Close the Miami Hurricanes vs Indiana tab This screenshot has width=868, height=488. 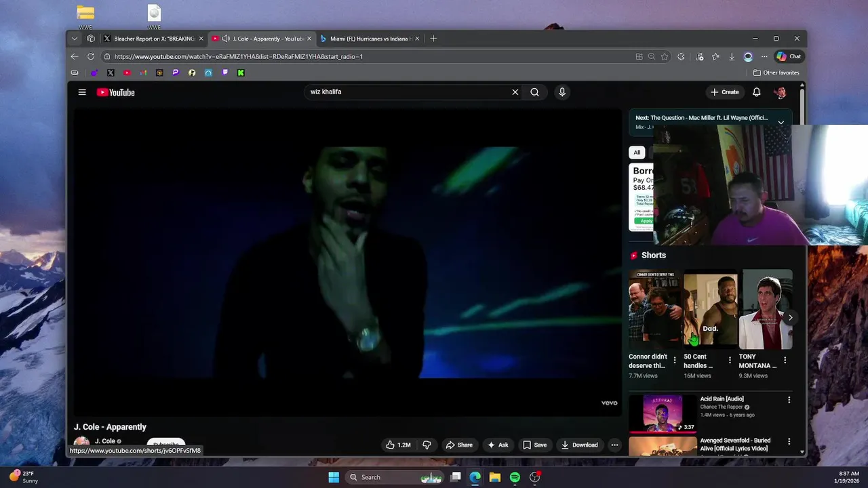(x=417, y=39)
